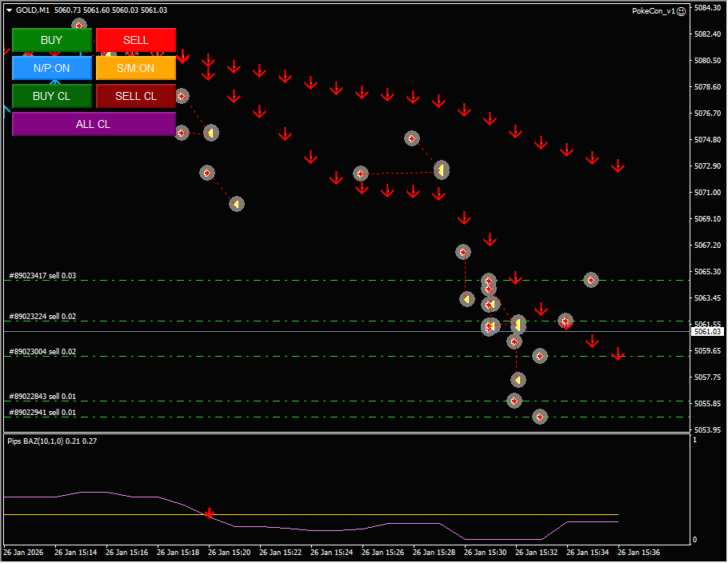Select the sell entry marker on the #89022843 line
Screen dimensions: 728x563
[x=514, y=401]
